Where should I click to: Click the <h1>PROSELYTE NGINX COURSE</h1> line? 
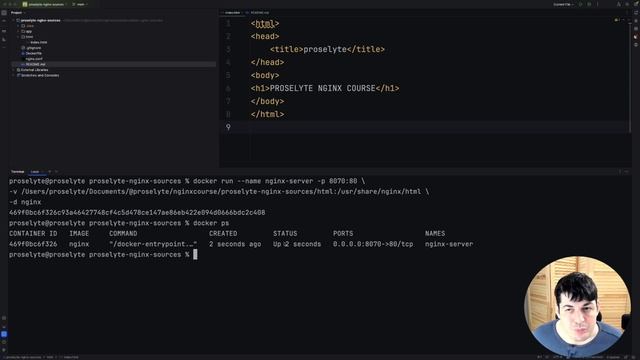(325, 88)
